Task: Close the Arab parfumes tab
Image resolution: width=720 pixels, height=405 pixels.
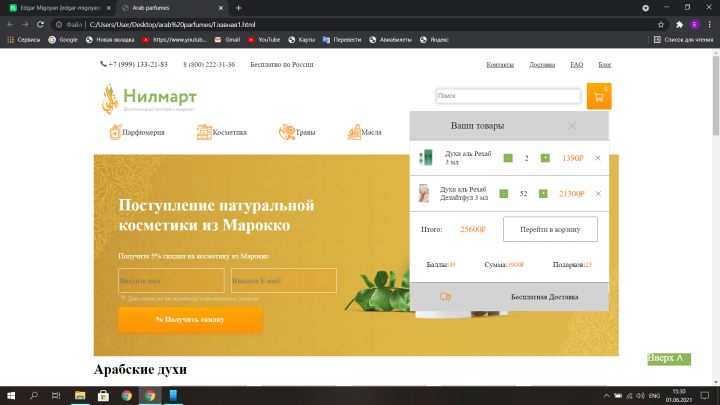Action: coord(220,8)
